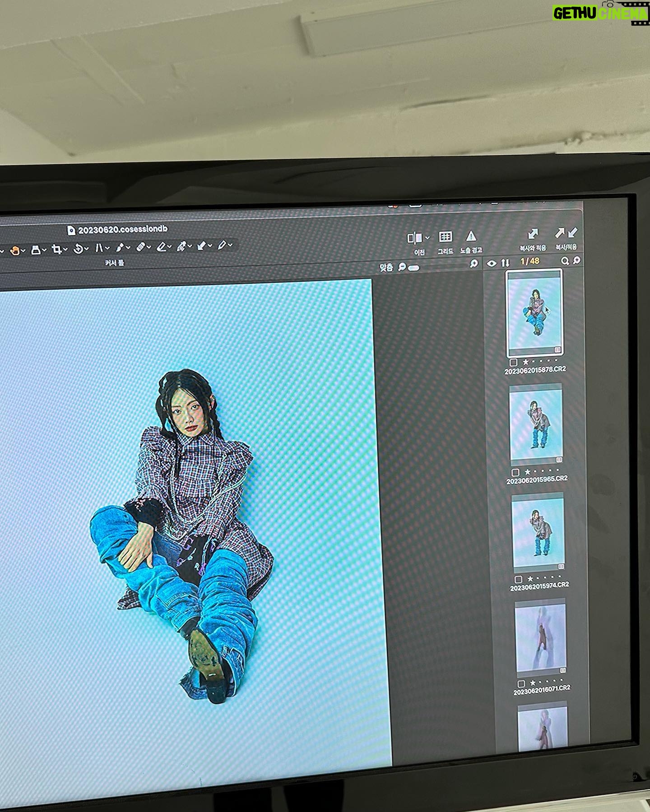The height and width of the screenshot is (812, 650).
Task: Select the Loupe cursor tool
Action: point(36,250)
